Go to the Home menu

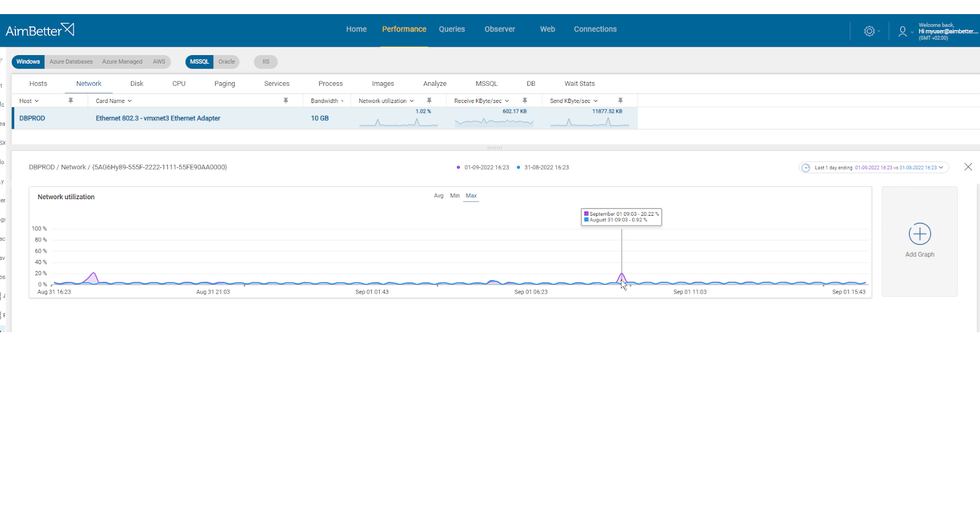pyautogui.click(x=356, y=29)
